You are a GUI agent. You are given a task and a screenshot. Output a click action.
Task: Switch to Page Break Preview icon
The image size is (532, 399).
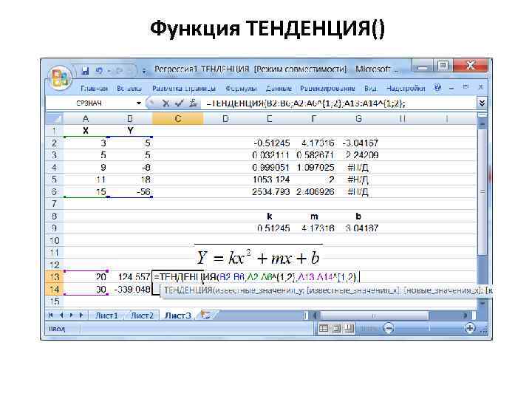point(349,328)
